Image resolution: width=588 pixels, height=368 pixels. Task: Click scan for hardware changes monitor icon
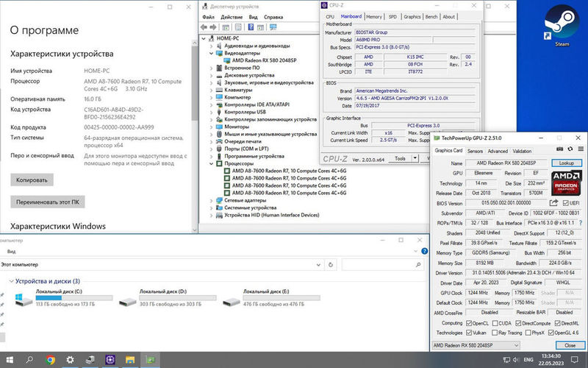tap(273, 27)
